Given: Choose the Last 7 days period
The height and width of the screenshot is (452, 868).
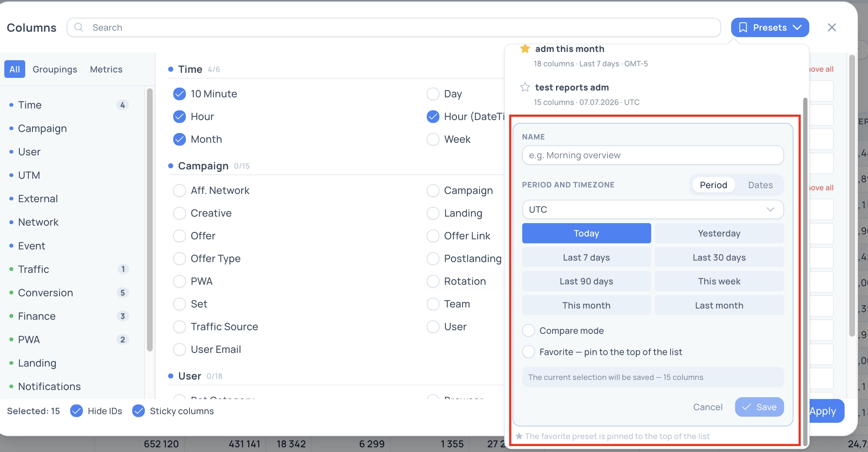Looking at the screenshot, I should pyautogui.click(x=586, y=257).
